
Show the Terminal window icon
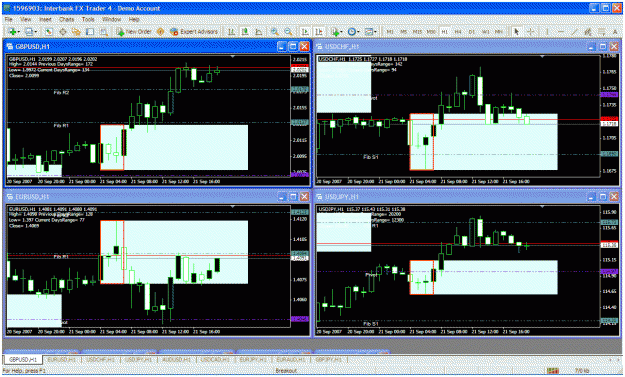[x=90, y=31]
